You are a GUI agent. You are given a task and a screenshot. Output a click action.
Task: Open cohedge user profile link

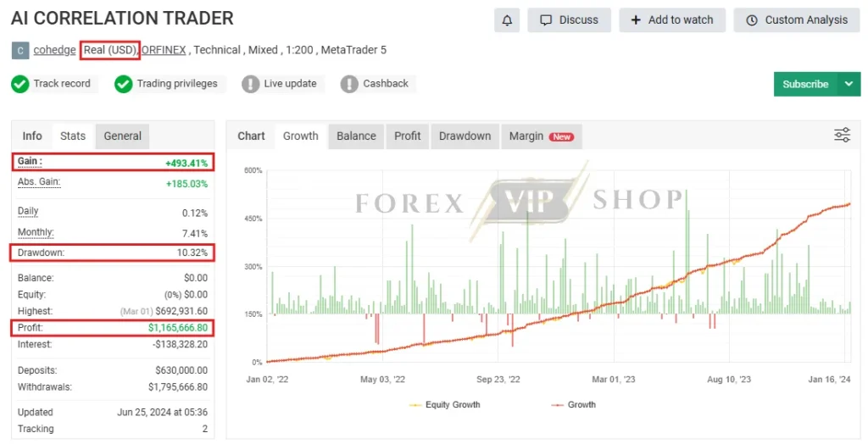click(54, 50)
